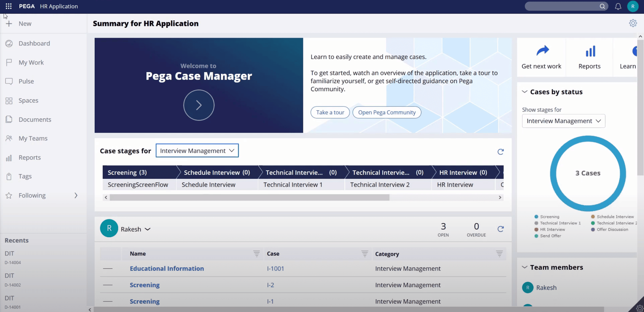Refresh Rakesh's worklist
644x312 pixels.
point(500,229)
